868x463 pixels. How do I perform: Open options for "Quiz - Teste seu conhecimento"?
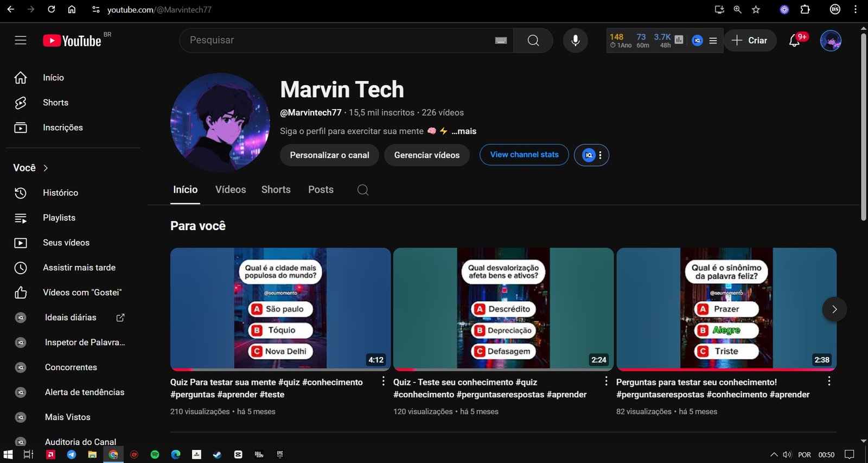pyautogui.click(x=606, y=381)
